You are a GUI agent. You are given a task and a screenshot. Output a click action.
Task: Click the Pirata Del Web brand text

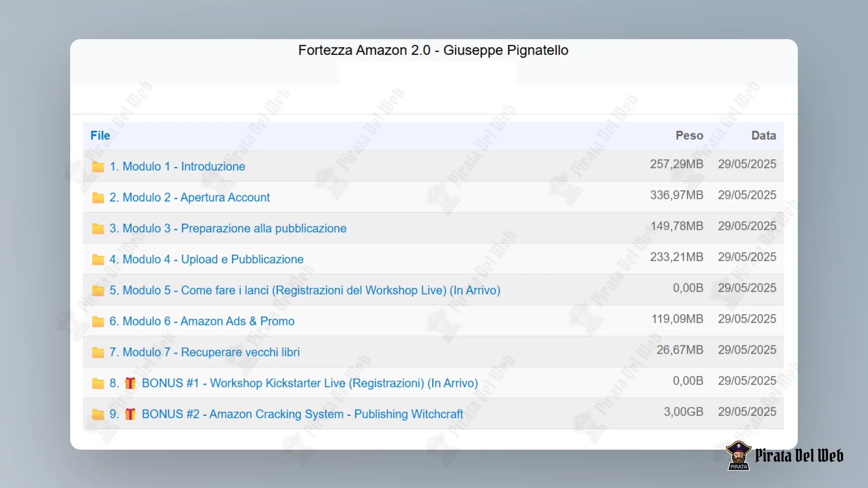(x=799, y=455)
